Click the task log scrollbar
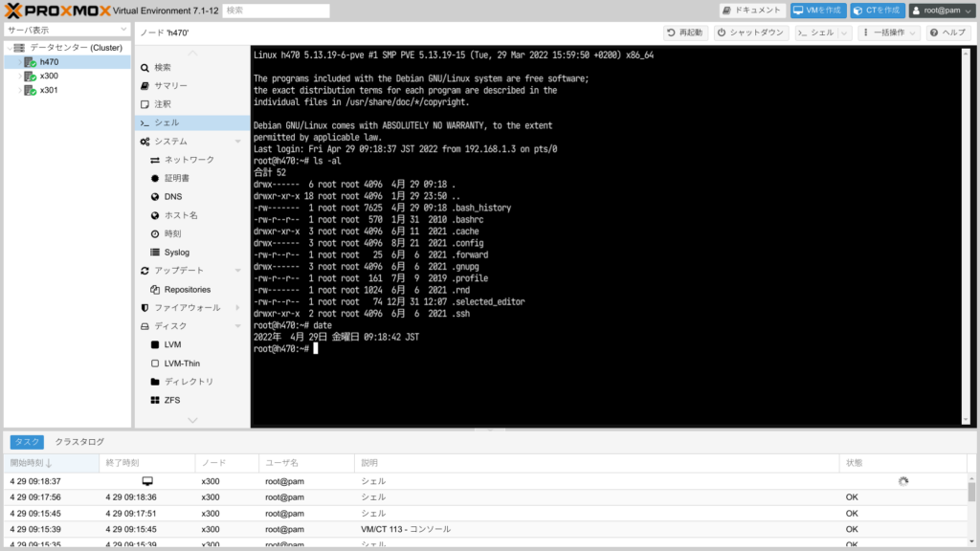This screenshot has height=551, width=980. [x=971, y=509]
